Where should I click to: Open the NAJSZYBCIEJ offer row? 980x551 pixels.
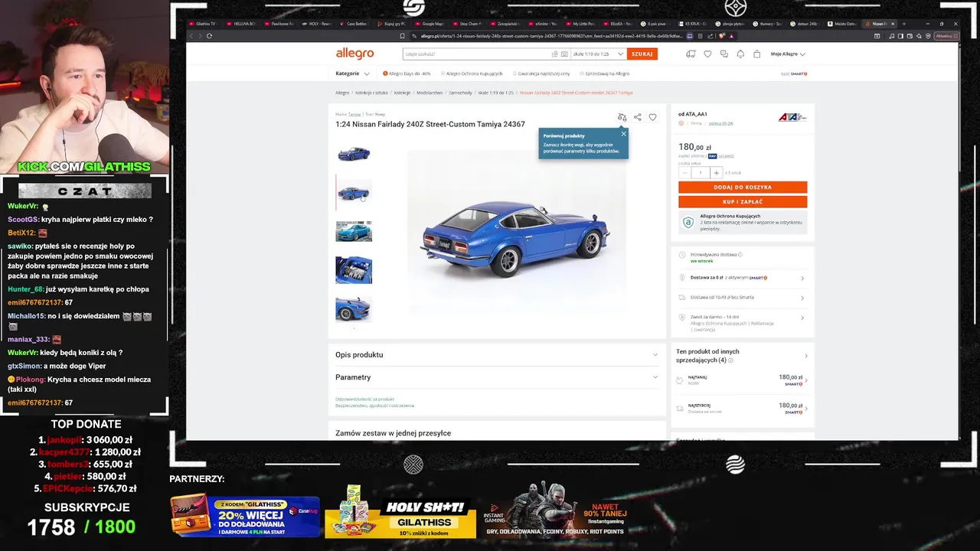click(x=742, y=409)
